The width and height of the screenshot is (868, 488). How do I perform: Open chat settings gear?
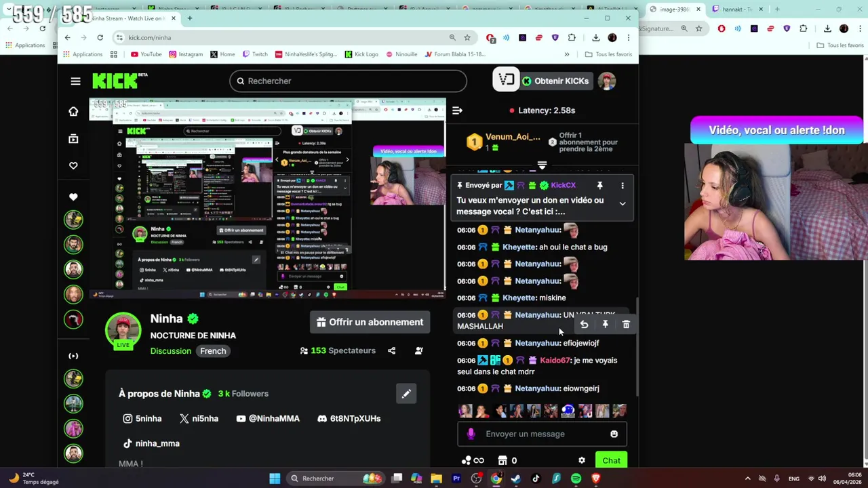(581, 460)
